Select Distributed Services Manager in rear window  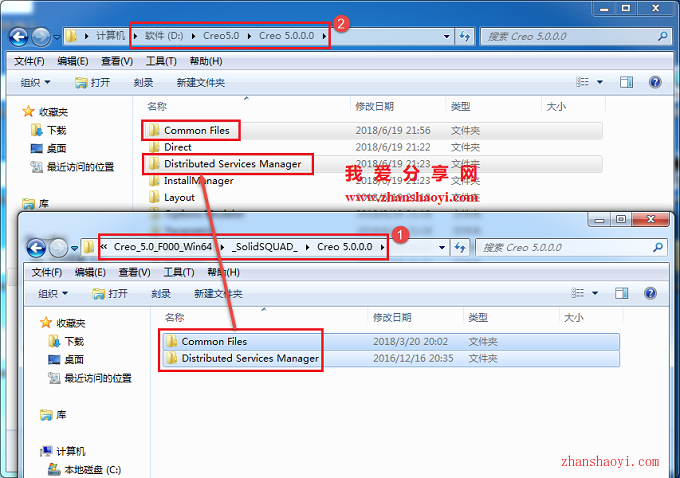[373, 164]
